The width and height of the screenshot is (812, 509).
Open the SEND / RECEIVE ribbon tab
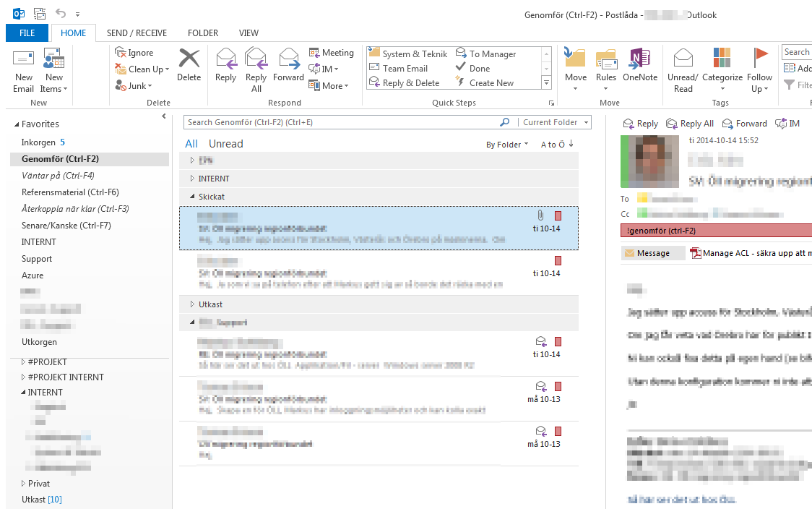[x=137, y=33]
